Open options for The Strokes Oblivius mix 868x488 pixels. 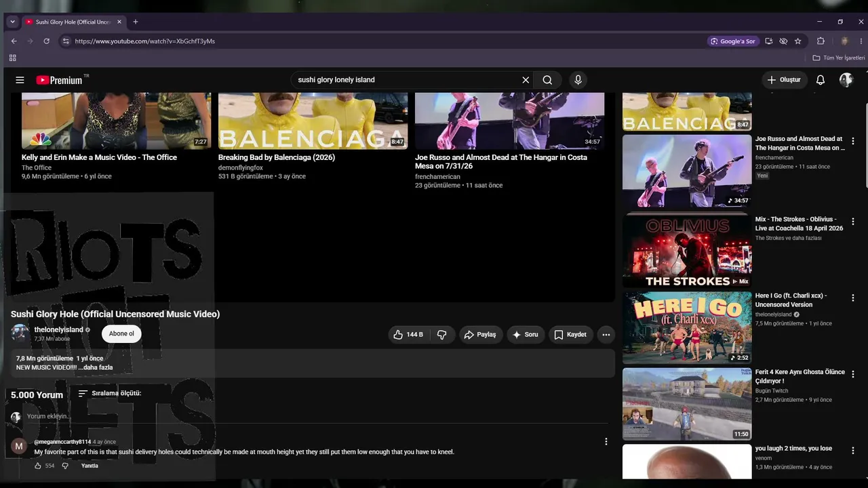point(853,222)
